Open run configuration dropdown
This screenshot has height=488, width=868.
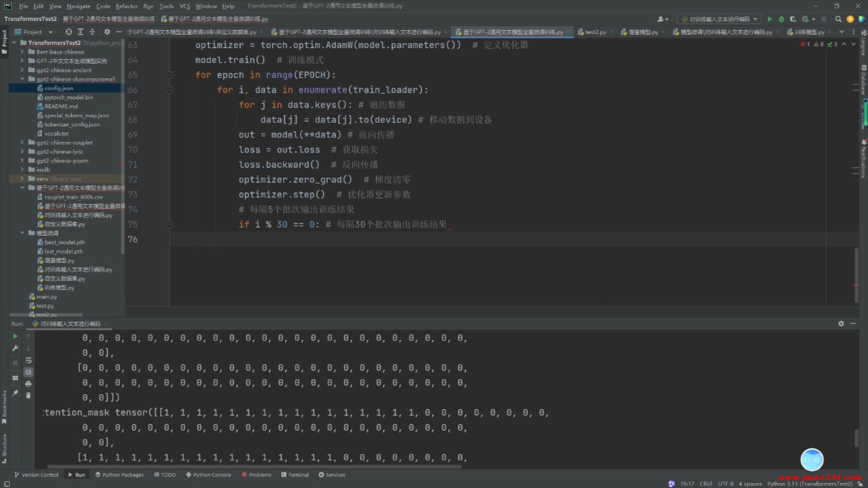[x=719, y=19]
